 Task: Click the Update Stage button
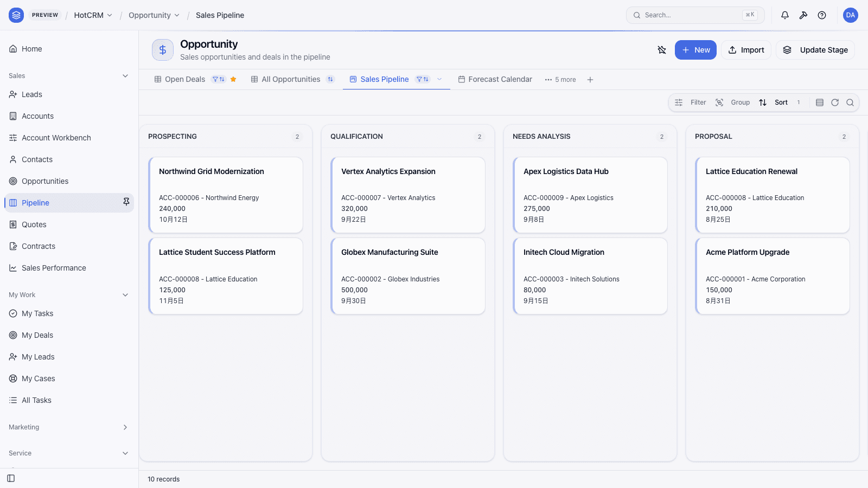pos(815,50)
